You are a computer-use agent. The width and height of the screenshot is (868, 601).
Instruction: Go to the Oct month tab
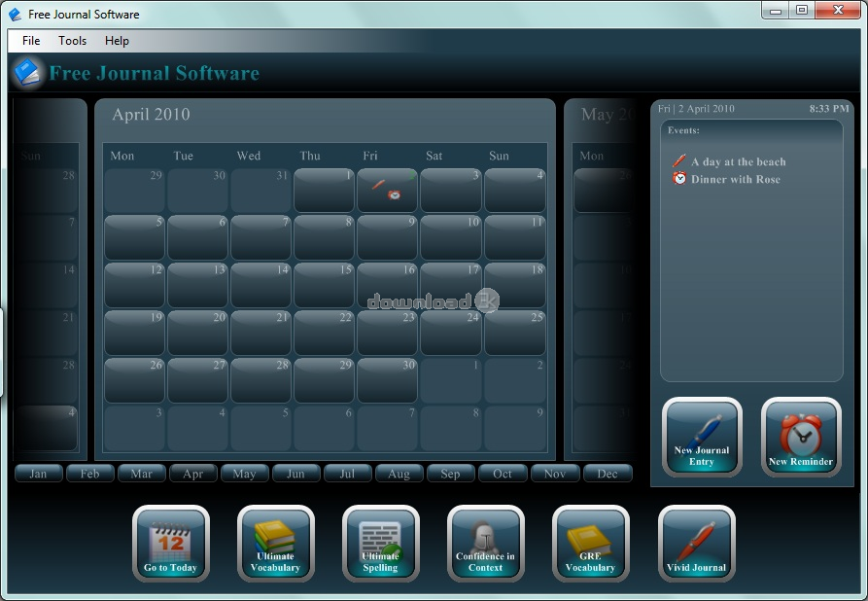[503, 474]
